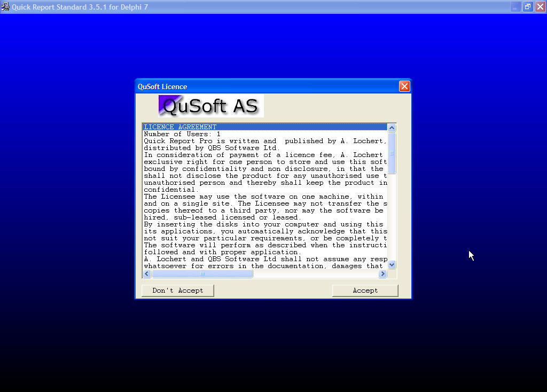
Task: Click the line starting 'exclusive right for one person'
Action: pos(265,162)
